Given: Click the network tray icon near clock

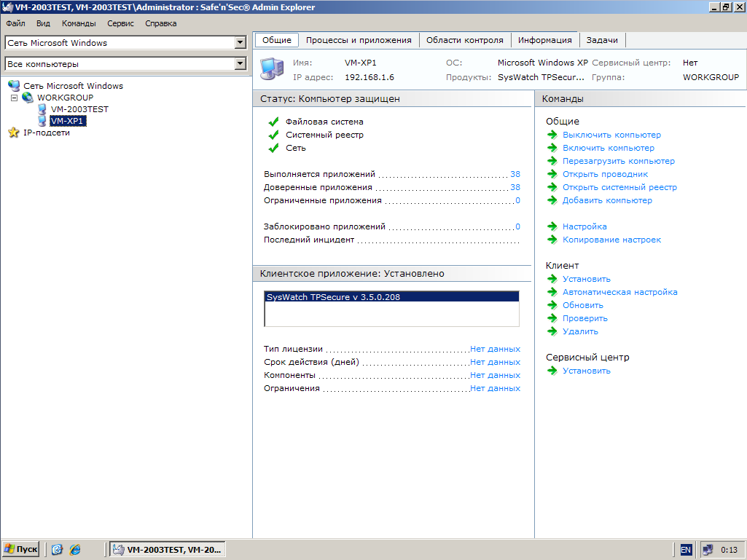Looking at the screenshot, I should click(708, 550).
